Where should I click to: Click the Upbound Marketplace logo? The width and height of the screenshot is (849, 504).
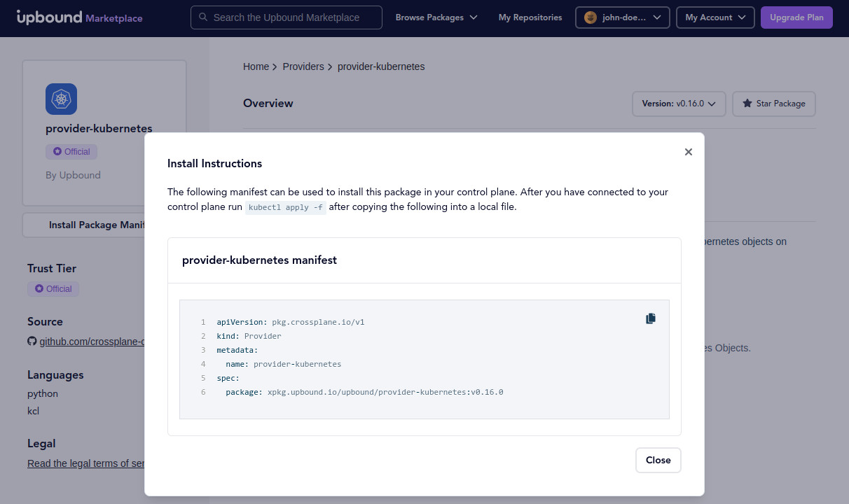(79, 17)
